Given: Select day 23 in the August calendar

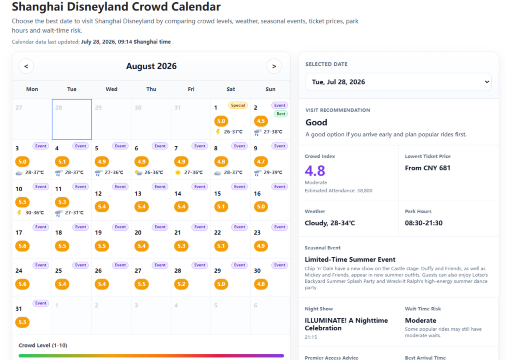Looking at the screenshot, I should pos(270,240).
